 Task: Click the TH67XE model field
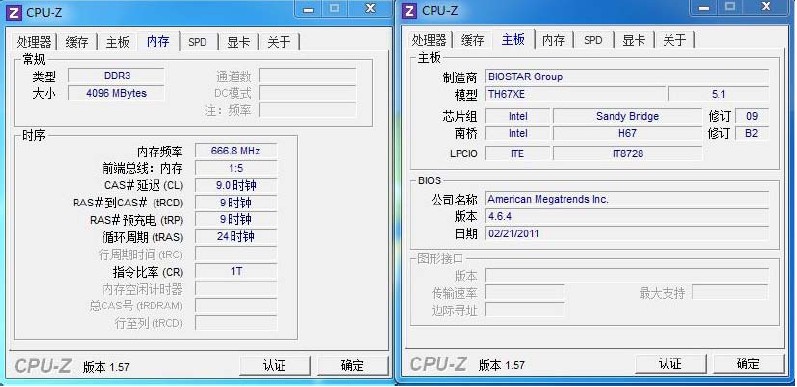(x=575, y=94)
